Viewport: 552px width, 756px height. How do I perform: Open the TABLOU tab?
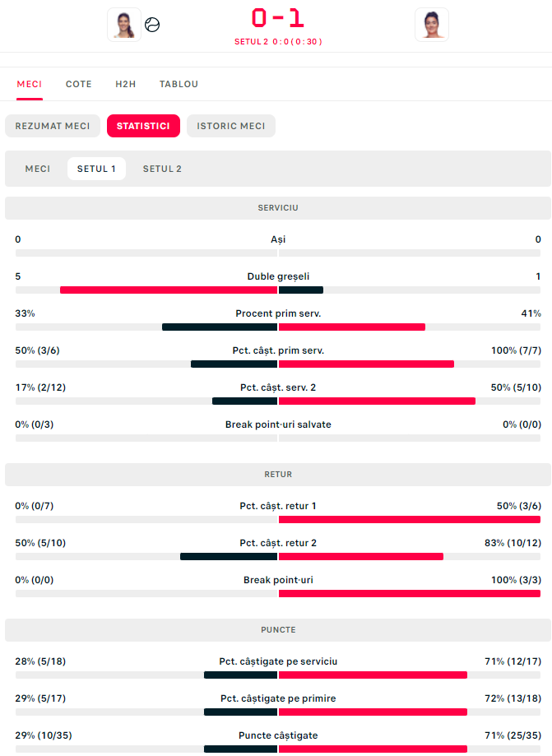click(x=179, y=84)
